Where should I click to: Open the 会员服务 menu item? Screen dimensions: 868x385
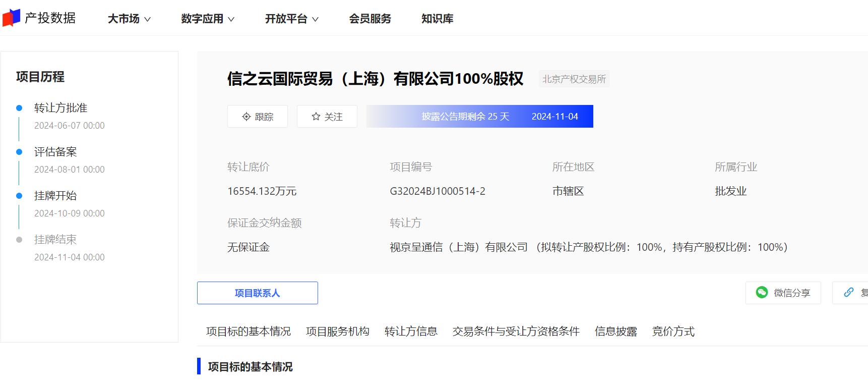point(370,19)
